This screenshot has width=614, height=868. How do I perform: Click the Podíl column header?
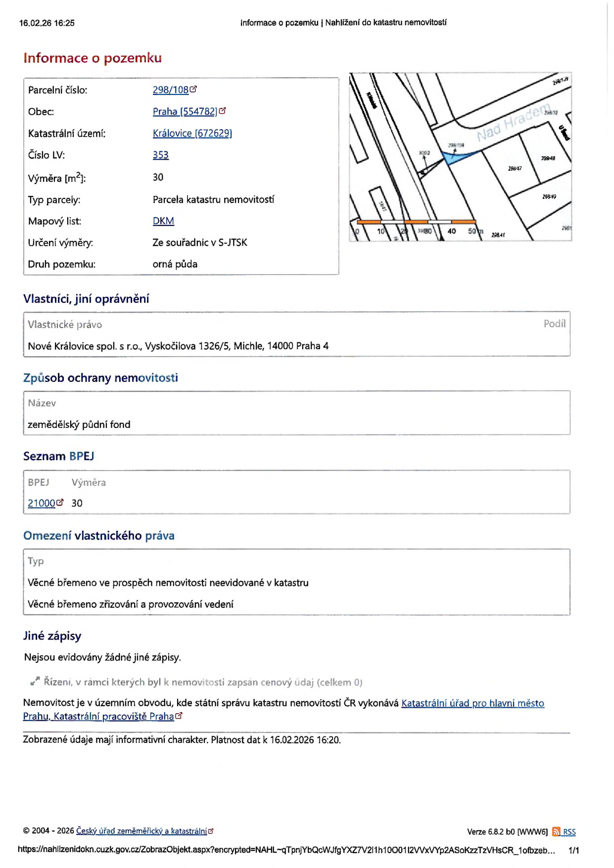click(x=555, y=324)
